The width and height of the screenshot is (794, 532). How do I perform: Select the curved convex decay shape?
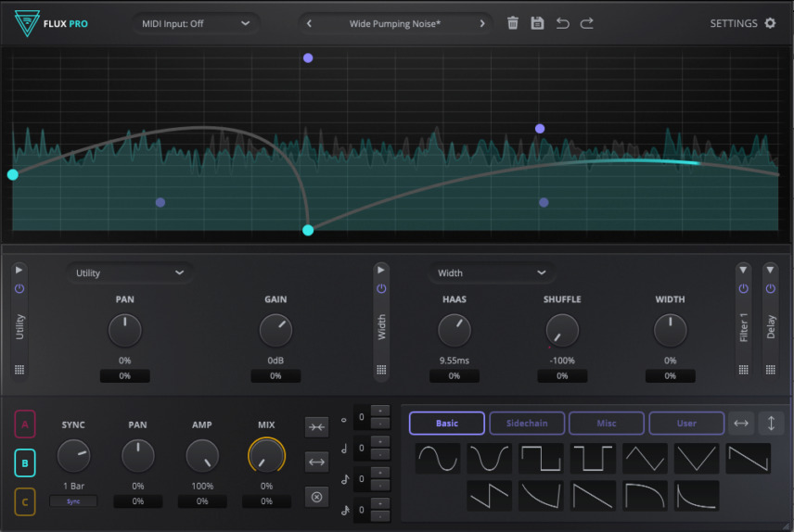pos(645,496)
